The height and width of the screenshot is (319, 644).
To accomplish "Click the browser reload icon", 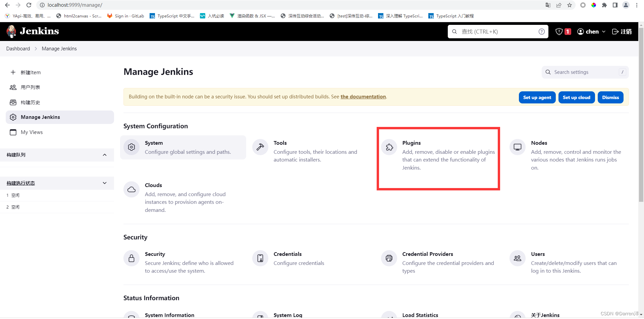I will [29, 5].
